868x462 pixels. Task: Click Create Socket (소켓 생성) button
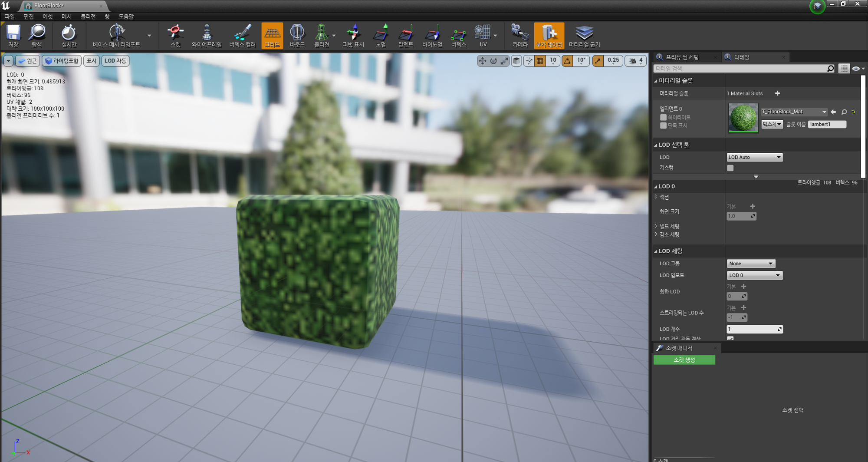[684, 360]
